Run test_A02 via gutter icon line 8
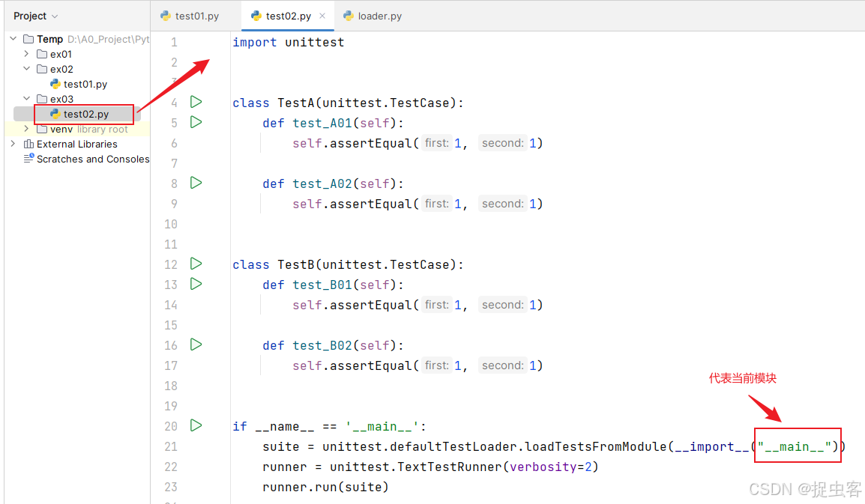 coord(196,183)
